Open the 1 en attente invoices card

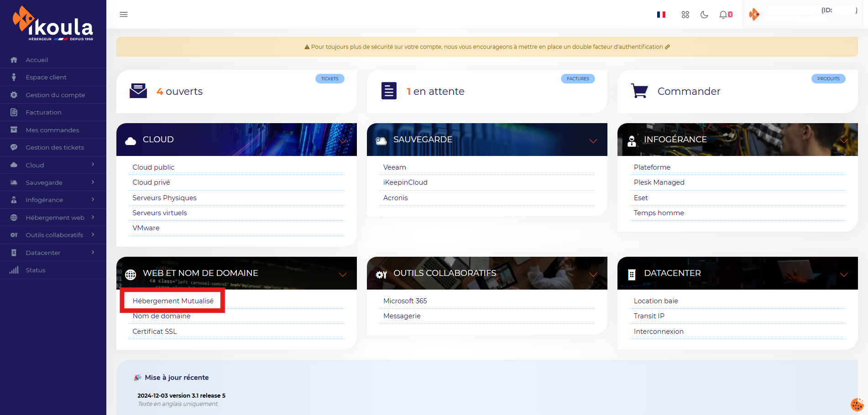[x=487, y=91]
